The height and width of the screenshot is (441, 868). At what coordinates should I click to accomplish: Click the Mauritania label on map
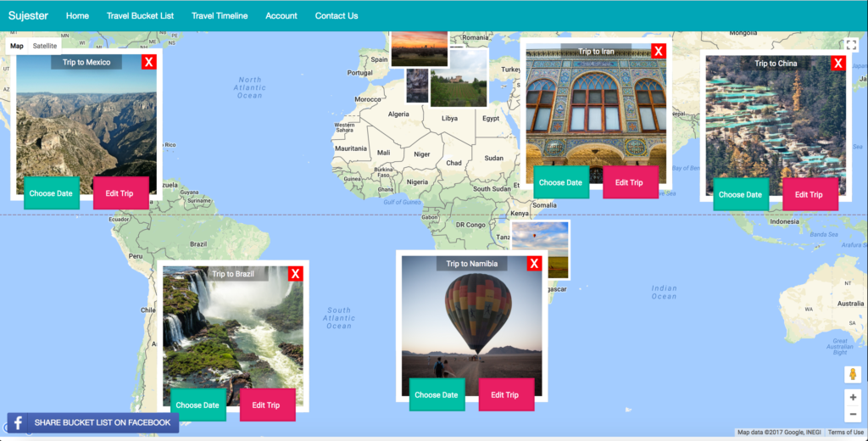[x=351, y=148]
